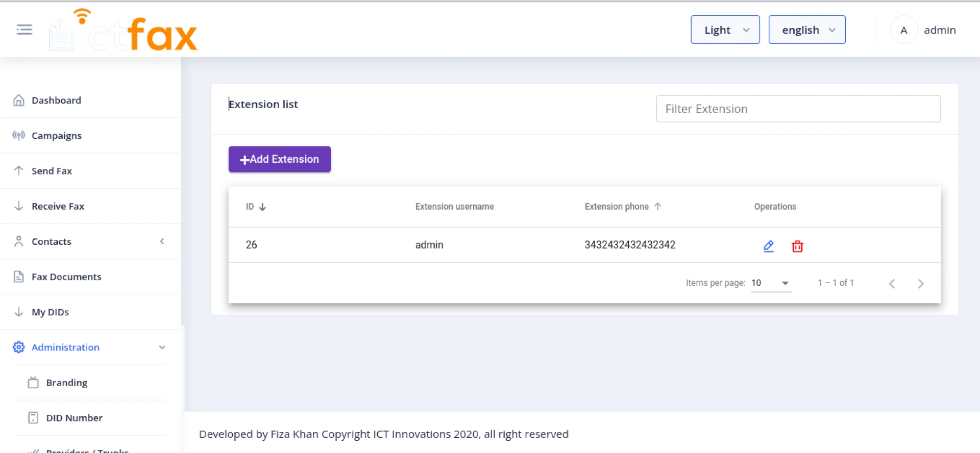
Task: Delete extension 26 with trash icon
Action: (797, 246)
